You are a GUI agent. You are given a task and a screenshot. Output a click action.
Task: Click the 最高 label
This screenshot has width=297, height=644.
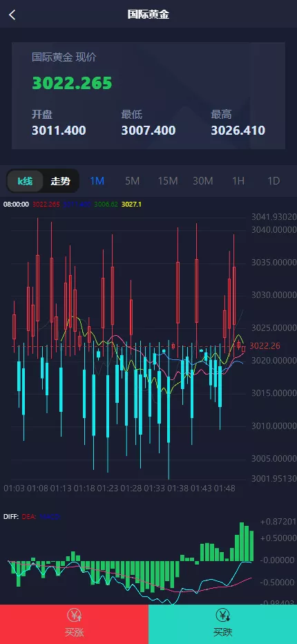pos(221,115)
